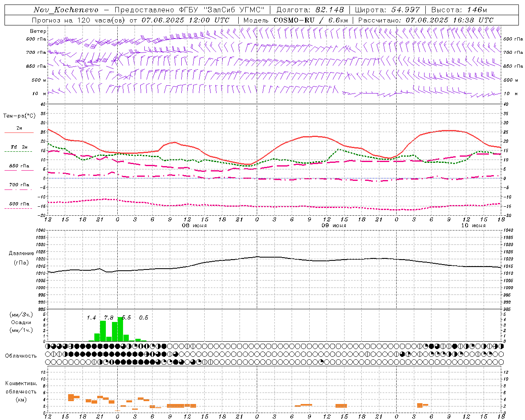Viewport: 525px width, 420px height.
Task: Click the 'Облачность' cloud cover label
Action: pos(21,356)
